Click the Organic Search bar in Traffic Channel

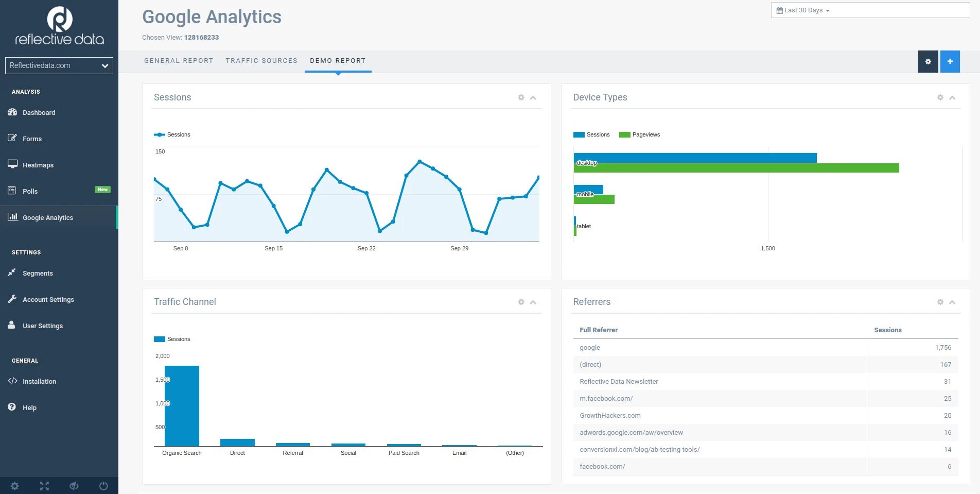[182, 406]
